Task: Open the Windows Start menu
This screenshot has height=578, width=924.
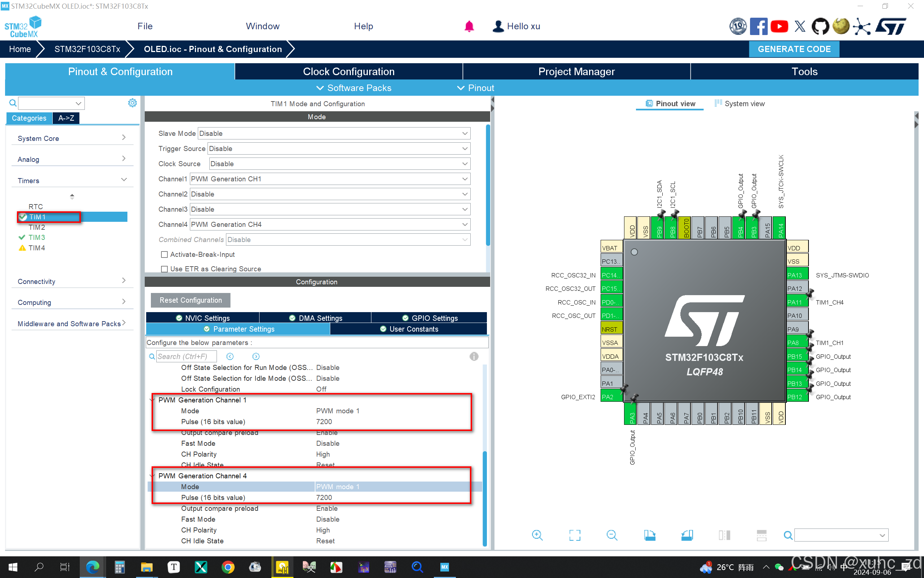Action: [13, 566]
